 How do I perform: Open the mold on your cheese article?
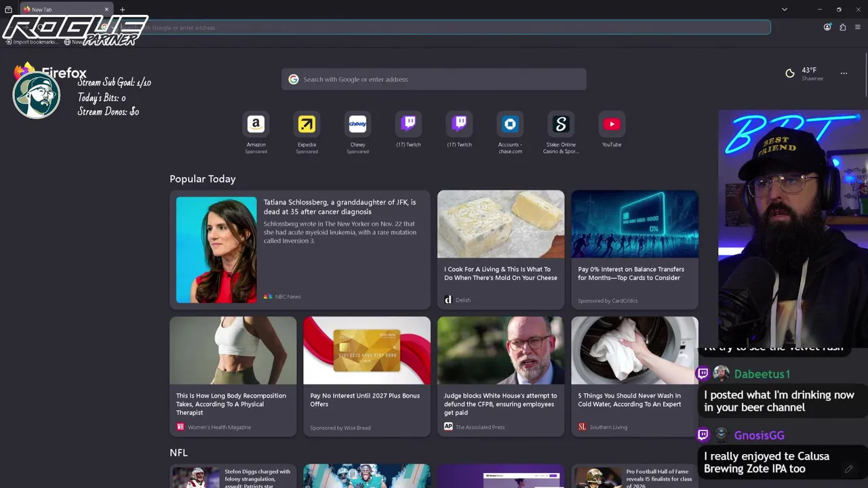click(x=500, y=273)
